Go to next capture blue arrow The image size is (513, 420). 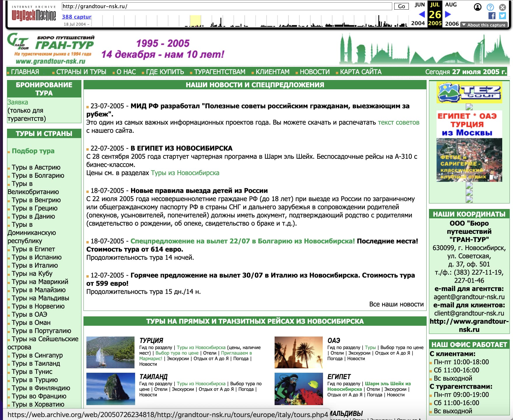point(448,14)
